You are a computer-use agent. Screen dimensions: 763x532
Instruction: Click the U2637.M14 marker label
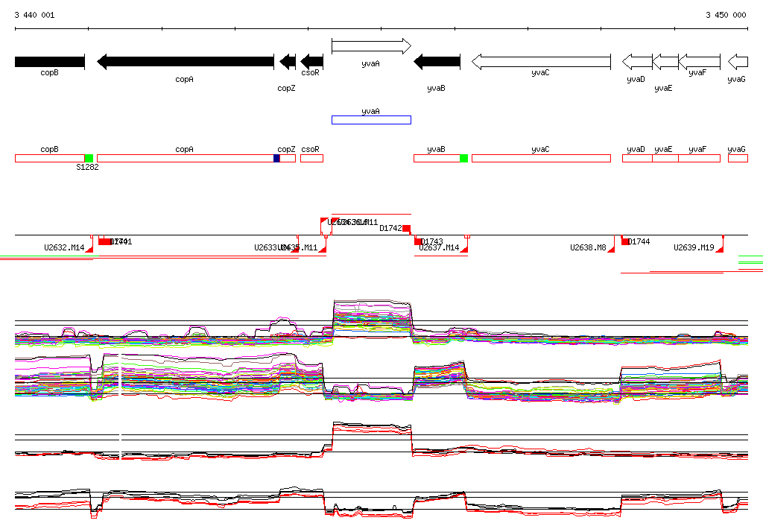(439, 247)
